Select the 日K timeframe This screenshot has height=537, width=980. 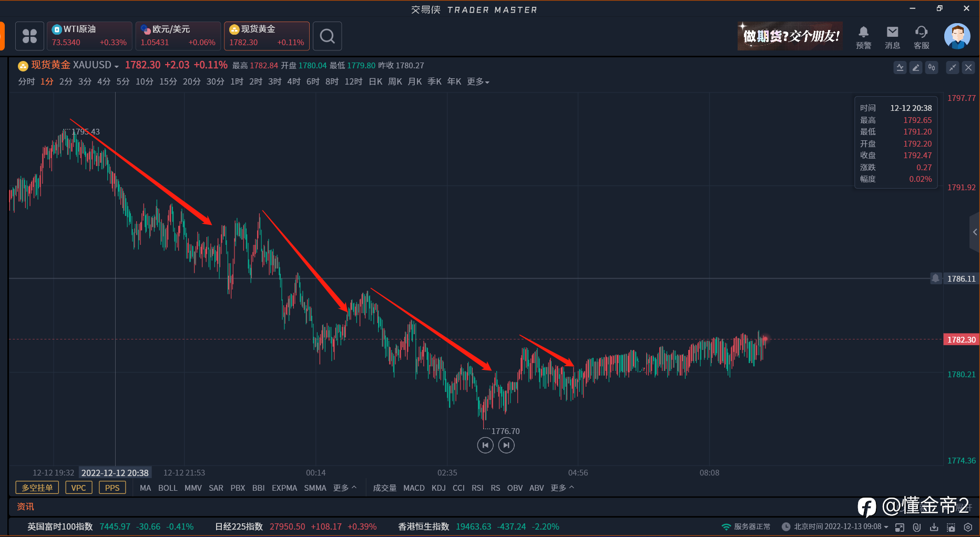[375, 82]
